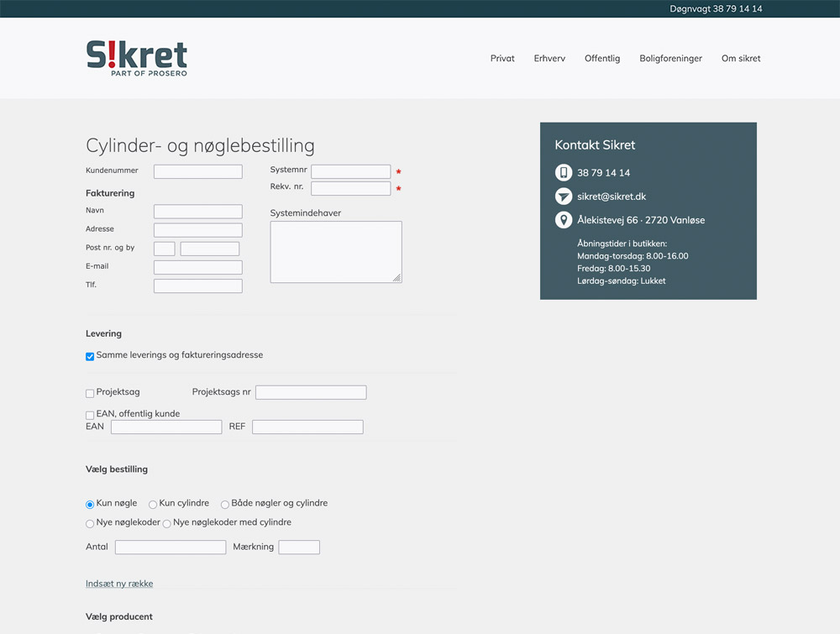Click the Indsæt ny række link

pyautogui.click(x=119, y=584)
